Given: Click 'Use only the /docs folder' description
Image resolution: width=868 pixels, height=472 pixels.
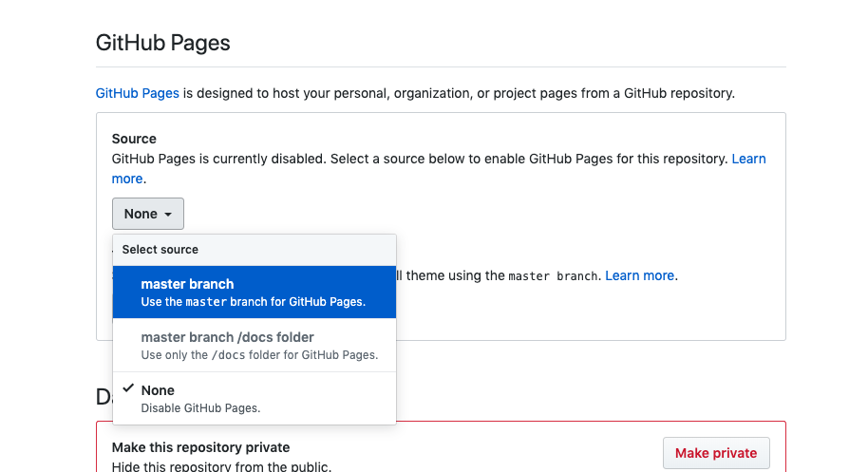Looking at the screenshot, I should (259, 355).
